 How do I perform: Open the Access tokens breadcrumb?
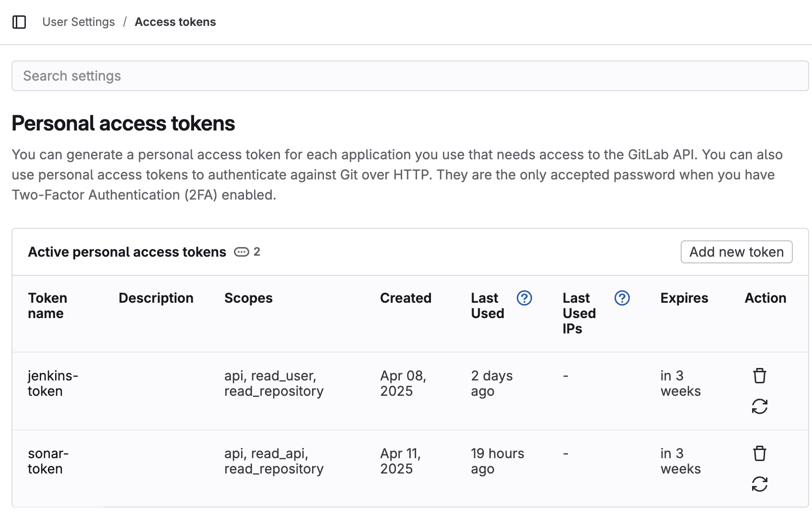[175, 22]
